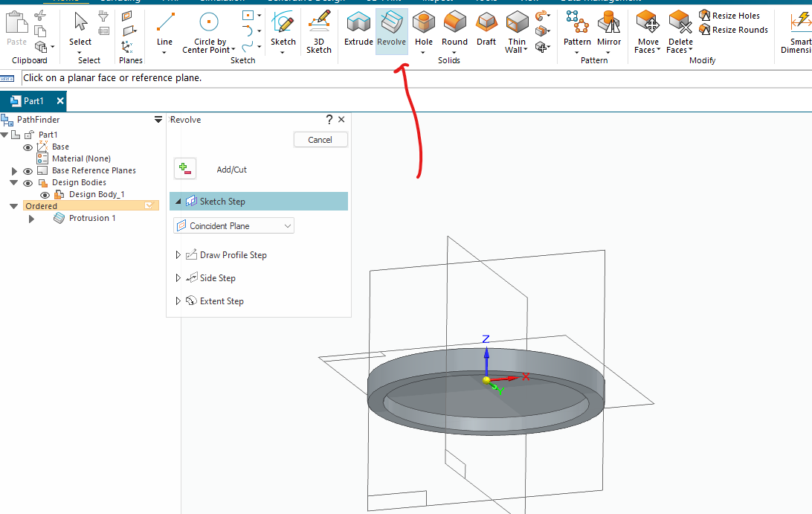
Task: Select Design Body_1 in the tree
Action: 97,194
